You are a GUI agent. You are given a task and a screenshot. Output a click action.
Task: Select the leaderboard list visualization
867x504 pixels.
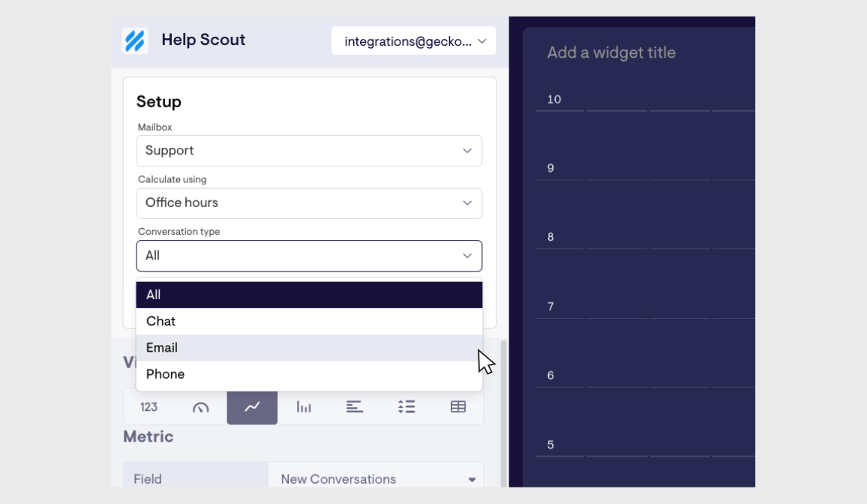[406, 407]
